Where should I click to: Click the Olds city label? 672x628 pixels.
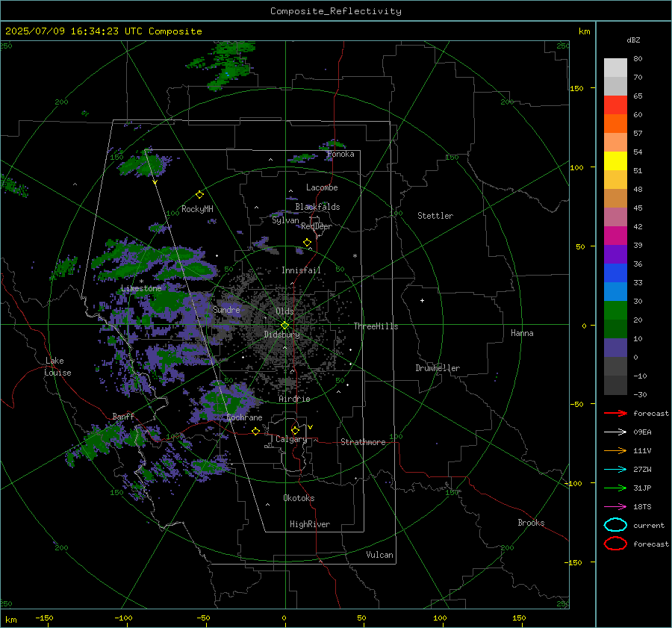pos(284,311)
